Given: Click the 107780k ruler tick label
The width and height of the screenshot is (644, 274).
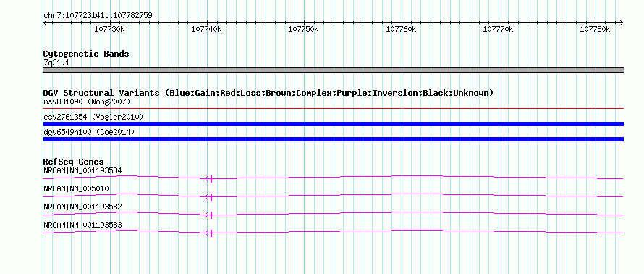Looking at the screenshot, I should pos(595,29).
